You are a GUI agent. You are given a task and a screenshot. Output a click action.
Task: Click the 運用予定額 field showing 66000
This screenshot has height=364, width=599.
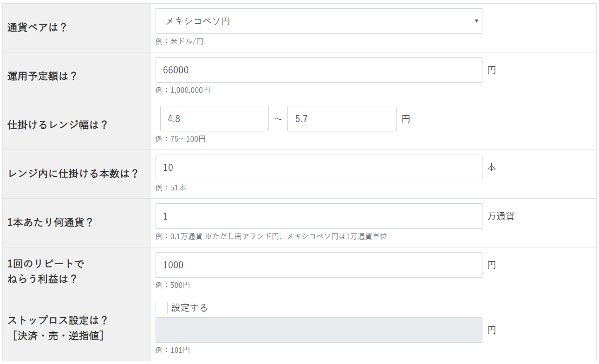[319, 70]
